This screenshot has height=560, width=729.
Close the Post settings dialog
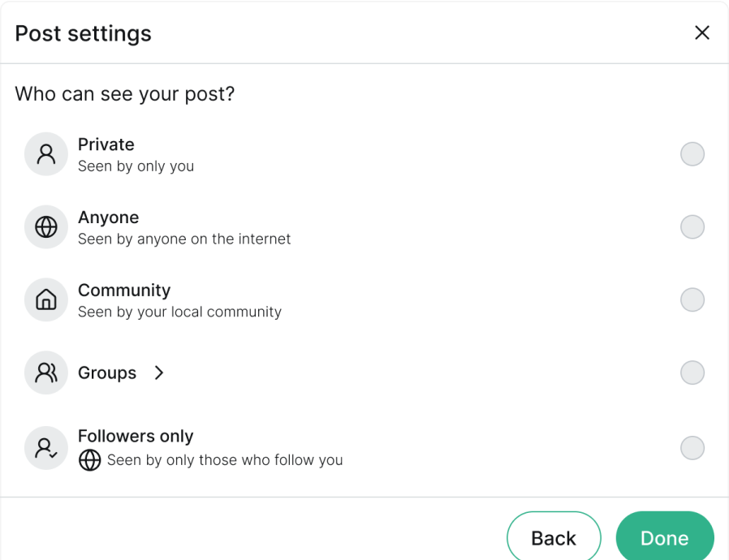(x=702, y=32)
